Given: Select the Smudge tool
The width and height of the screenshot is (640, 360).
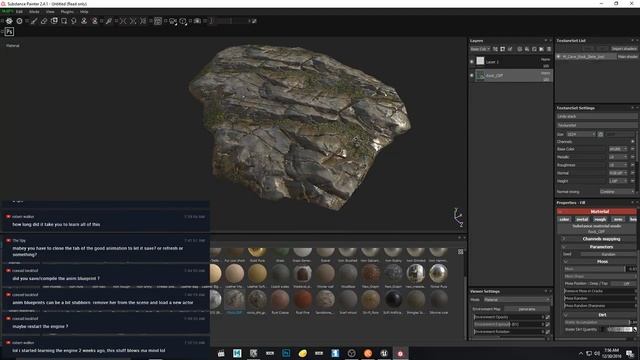Looking at the screenshot, I should pos(74,21).
